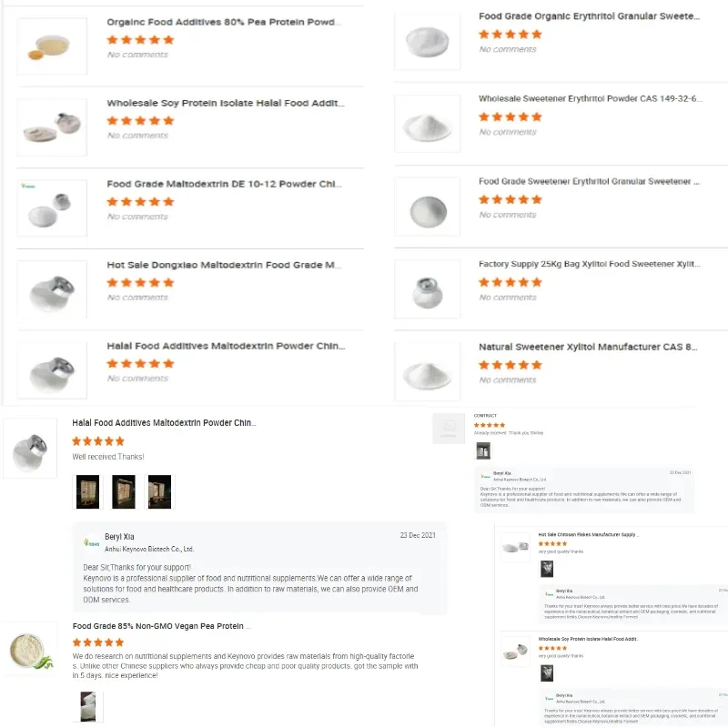Click the Keynovo logo beside Beryl Xia's 23 Dec reply

[90, 540]
